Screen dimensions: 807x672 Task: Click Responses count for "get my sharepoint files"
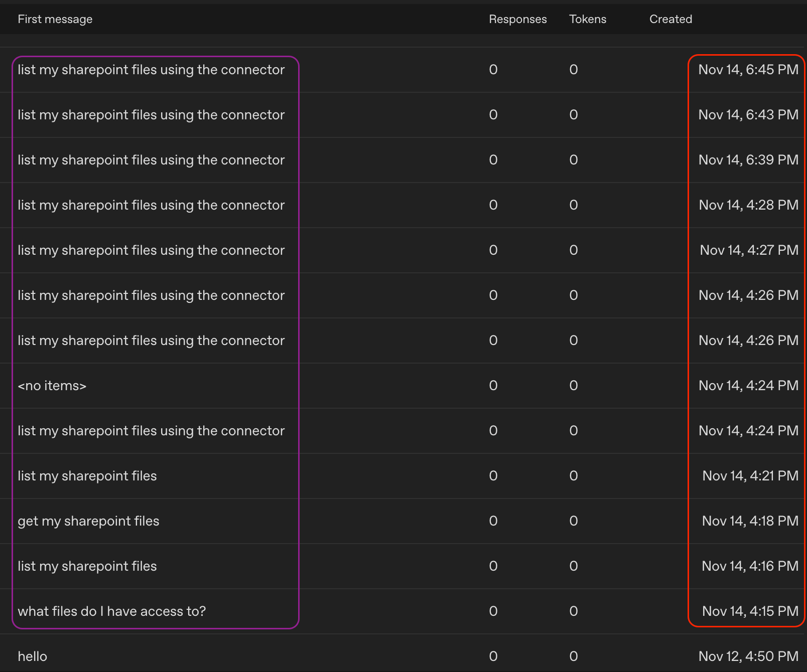493,521
